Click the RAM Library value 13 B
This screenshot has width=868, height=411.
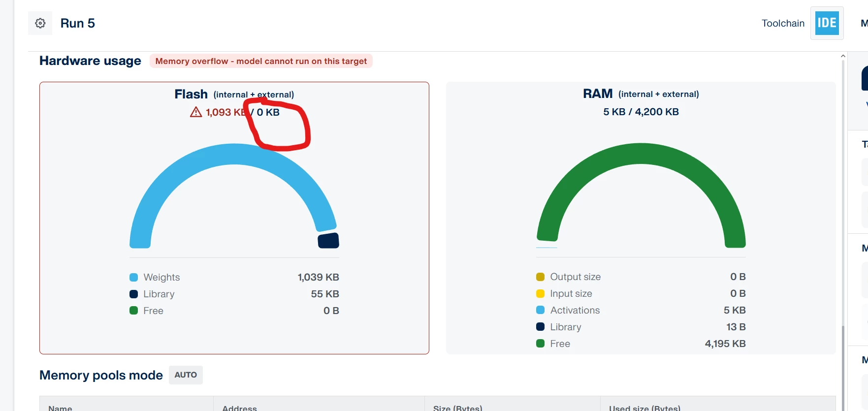736,327
